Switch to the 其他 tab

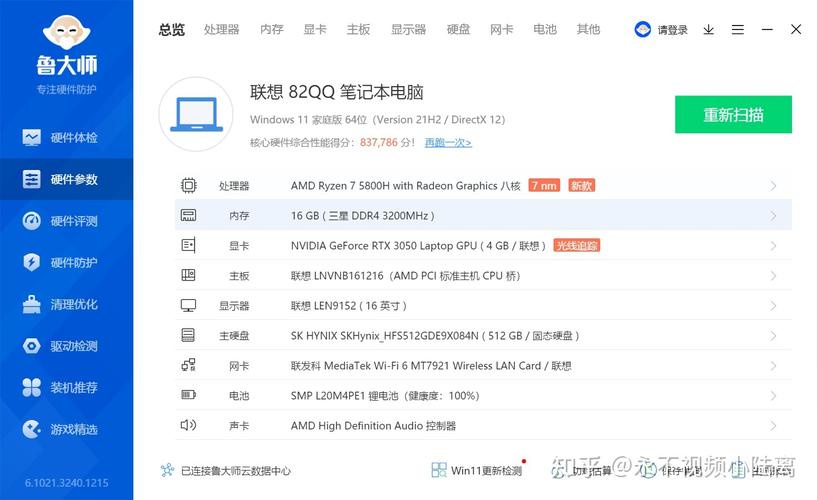588,30
